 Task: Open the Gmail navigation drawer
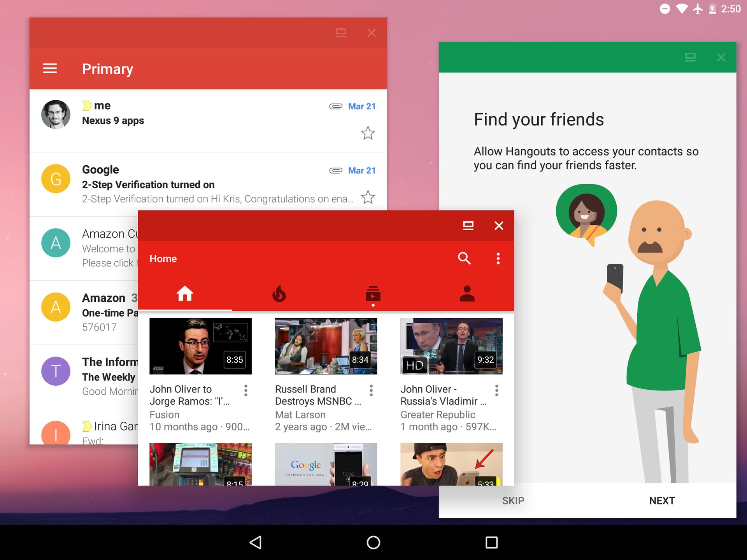[50, 68]
